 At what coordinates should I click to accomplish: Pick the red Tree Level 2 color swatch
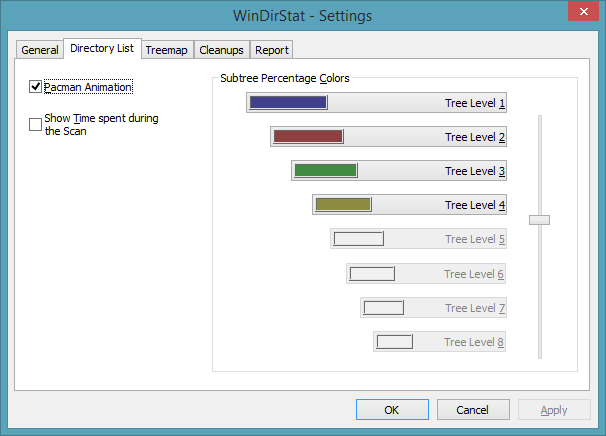click(x=308, y=137)
